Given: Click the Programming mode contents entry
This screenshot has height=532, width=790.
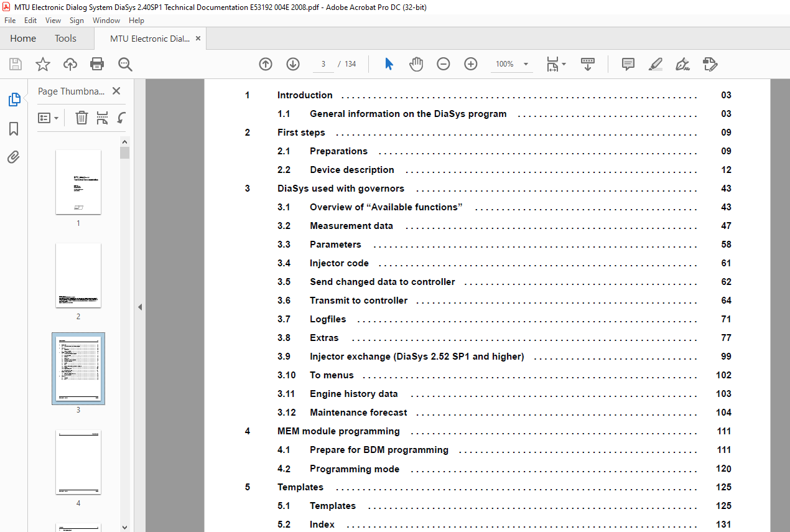Looking at the screenshot, I should 355,469.
